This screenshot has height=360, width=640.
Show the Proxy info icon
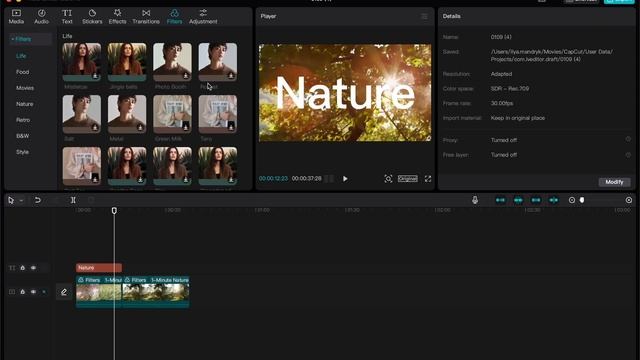628,140
